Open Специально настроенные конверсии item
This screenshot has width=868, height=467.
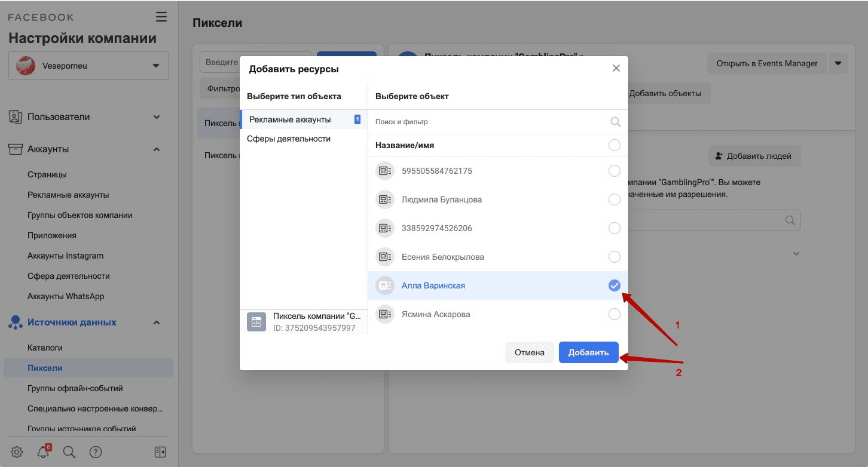point(95,408)
